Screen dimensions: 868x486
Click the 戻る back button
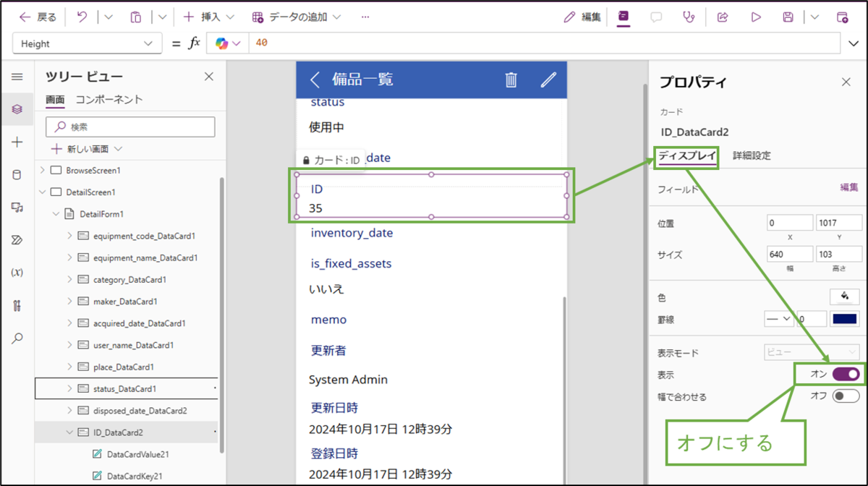tap(38, 17)
